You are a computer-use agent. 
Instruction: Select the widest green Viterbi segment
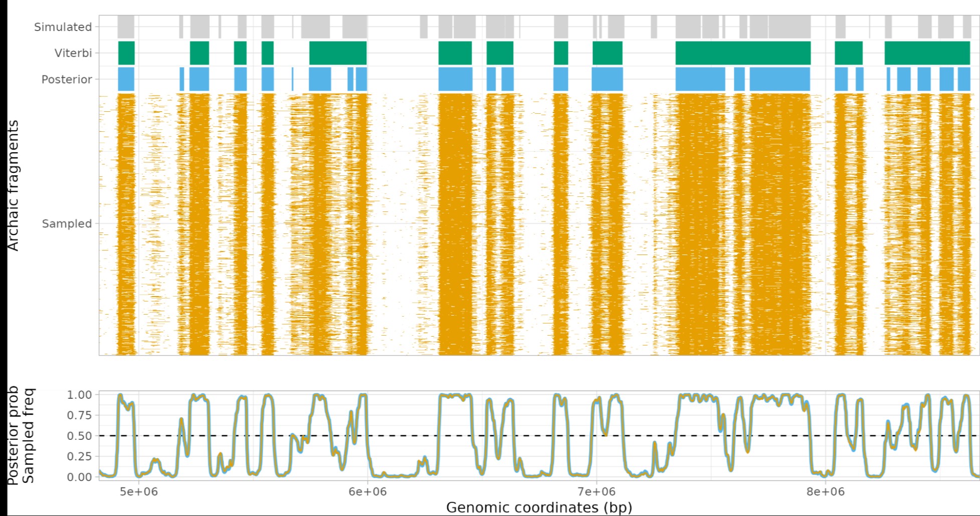[743, 53]
